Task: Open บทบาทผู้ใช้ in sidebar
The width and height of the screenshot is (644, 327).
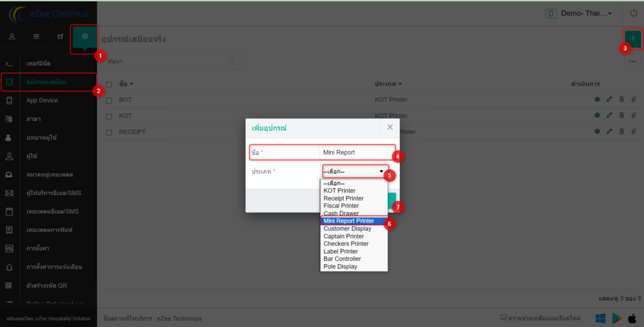Action: (42, 137)
